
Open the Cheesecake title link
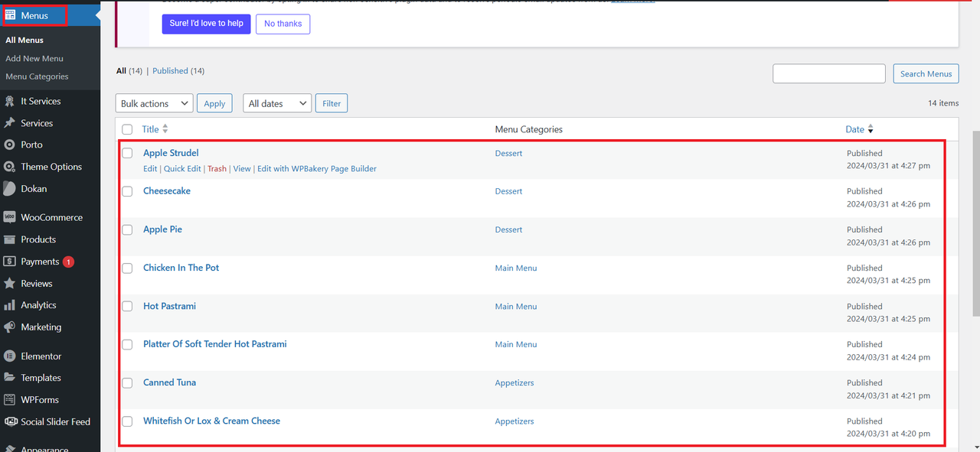[167, 191]
